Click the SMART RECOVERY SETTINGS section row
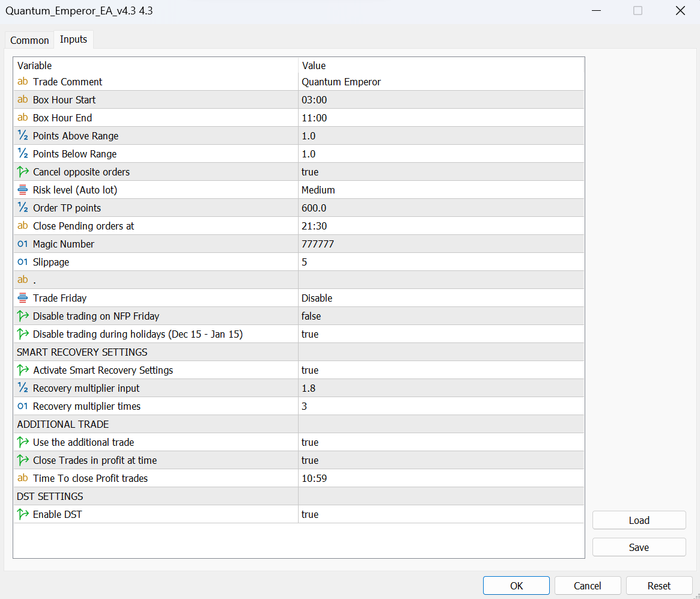The image size is (700, 599). click(299, 352)
